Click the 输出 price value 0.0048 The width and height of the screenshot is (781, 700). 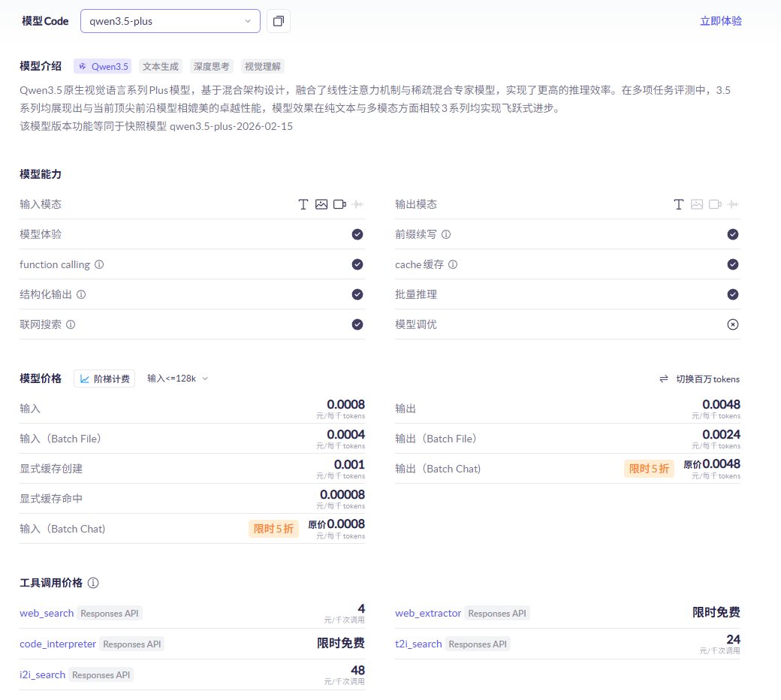721,405
